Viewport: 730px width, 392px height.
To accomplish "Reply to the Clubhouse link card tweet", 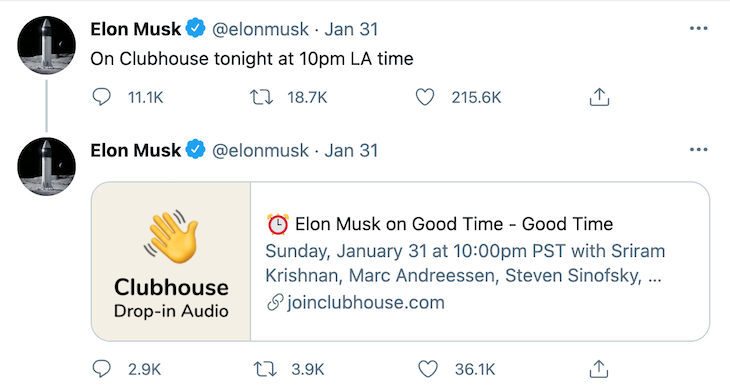I will click(101, 369).
